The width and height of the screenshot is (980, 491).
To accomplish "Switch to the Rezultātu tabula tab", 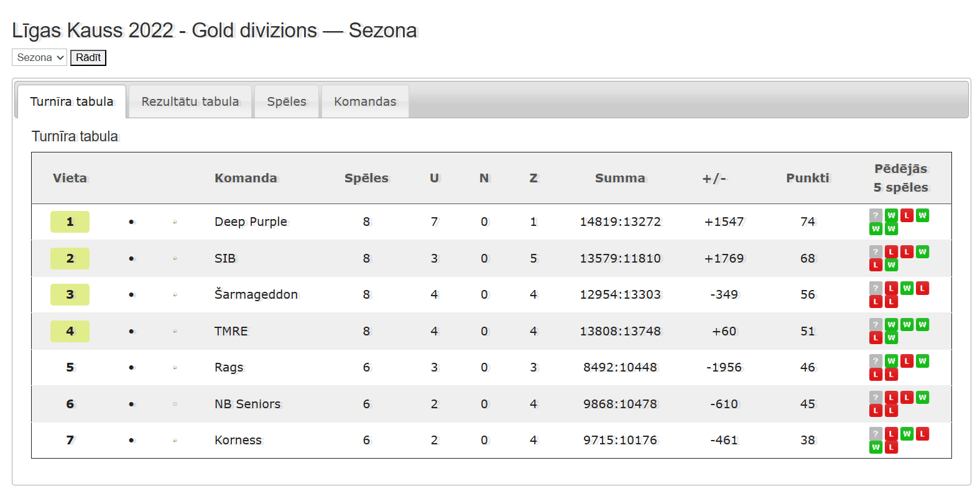I will click(190, 101).
